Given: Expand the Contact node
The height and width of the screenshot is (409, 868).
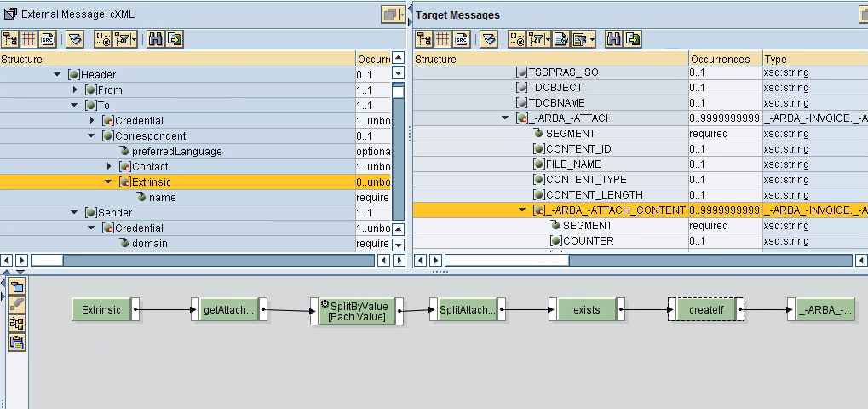Looking at the screenshot, I should click(109, 166).
